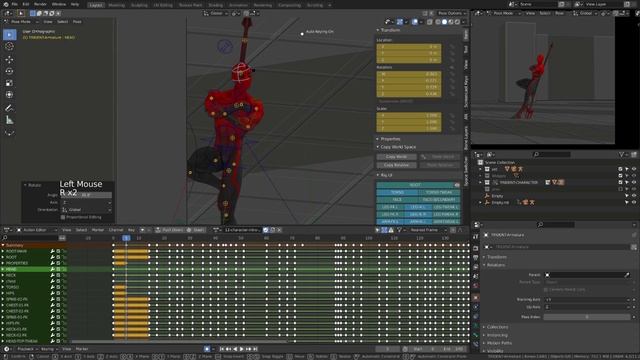
Task: Expand the TRIDENT-CHARACTER collection in outliner
Action: click(x=480, y=182)
